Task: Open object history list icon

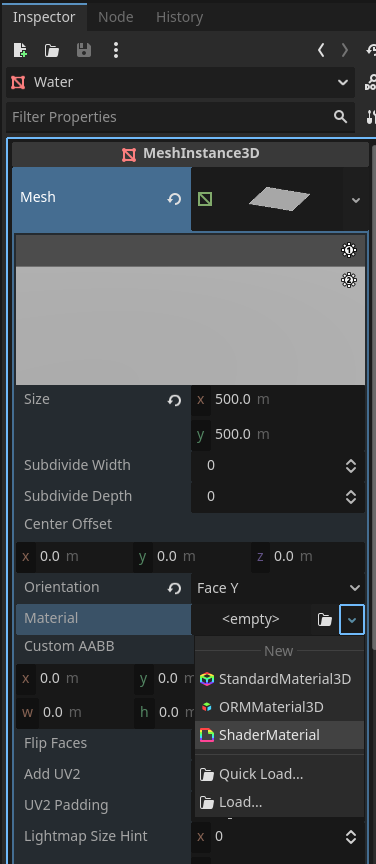Action: click(x=371, y=50)
